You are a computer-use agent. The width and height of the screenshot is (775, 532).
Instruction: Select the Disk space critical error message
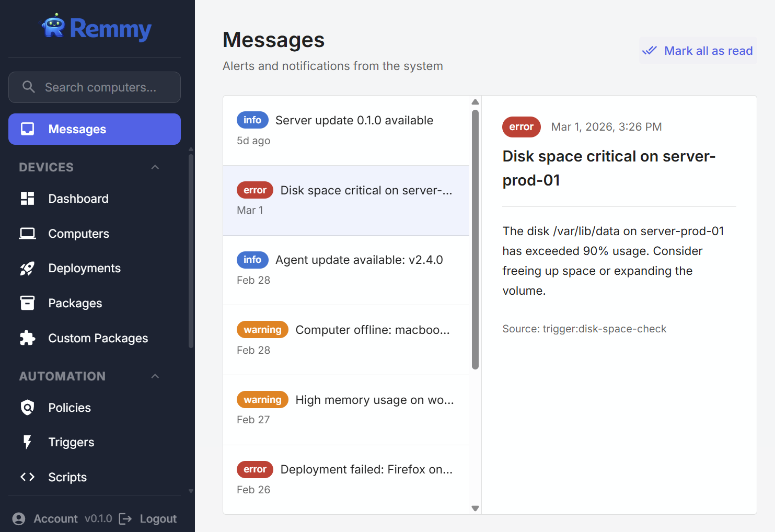click(x=346, y=200)
